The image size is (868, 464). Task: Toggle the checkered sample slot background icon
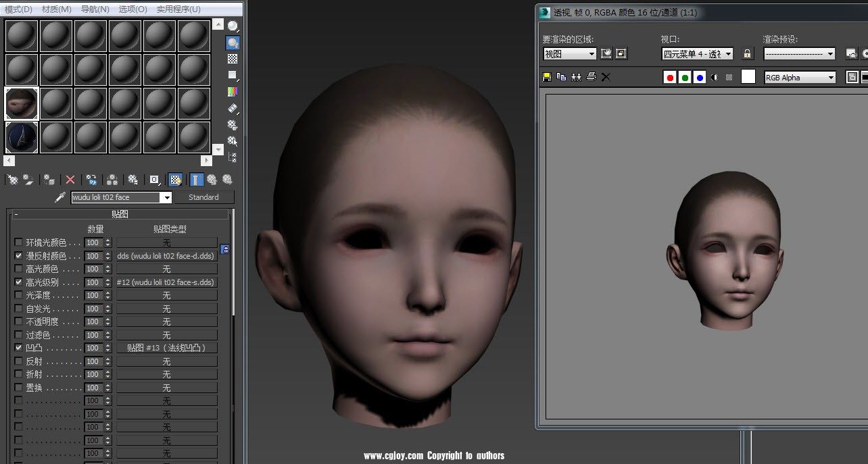click(232, 59)
